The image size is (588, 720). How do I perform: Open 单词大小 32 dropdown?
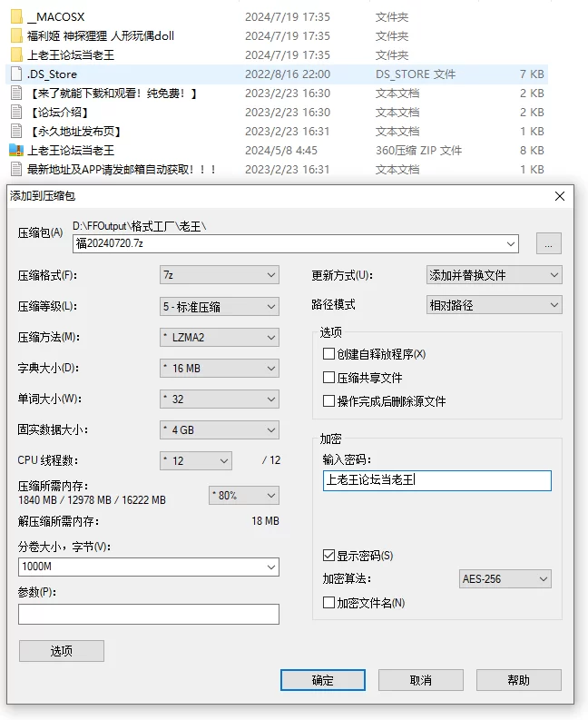tap(220, 399)
